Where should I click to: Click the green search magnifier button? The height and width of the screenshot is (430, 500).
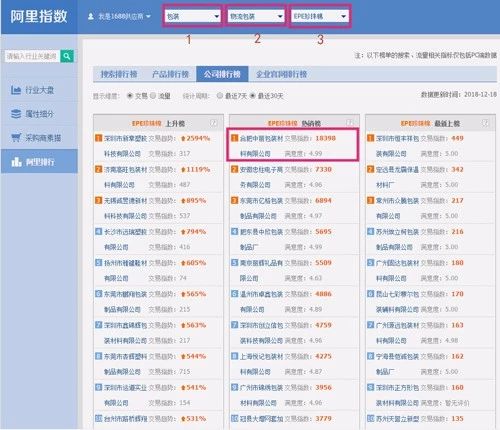point(67,56)
